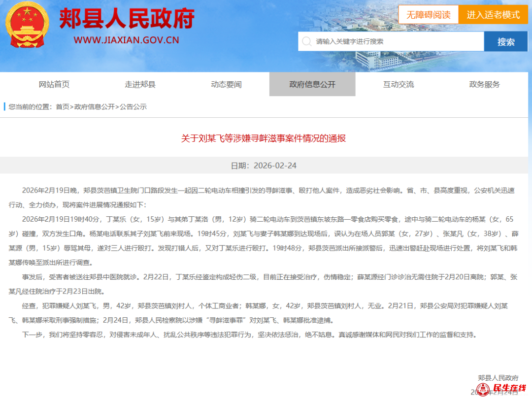
Task: Open the 政务服务 navigation item
Action: point(484,84)
